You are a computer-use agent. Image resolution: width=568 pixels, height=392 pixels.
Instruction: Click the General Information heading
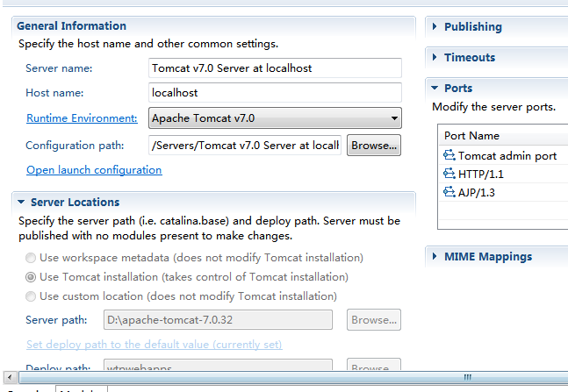(x=72, y=25)
